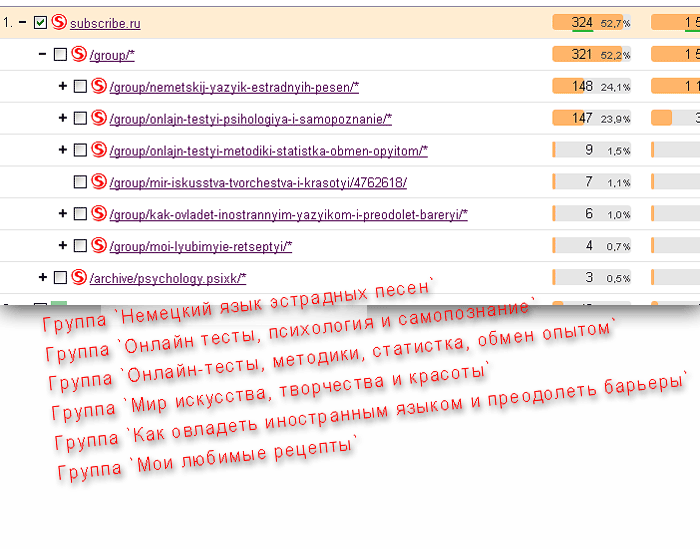Open /group/onlajn-testyi-metodiki-statistka-obmen-opyitom/* link

pos(268,151)
